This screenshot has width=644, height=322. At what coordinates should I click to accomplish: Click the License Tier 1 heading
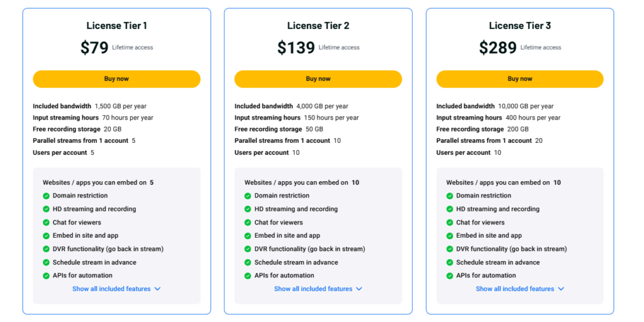116,25
